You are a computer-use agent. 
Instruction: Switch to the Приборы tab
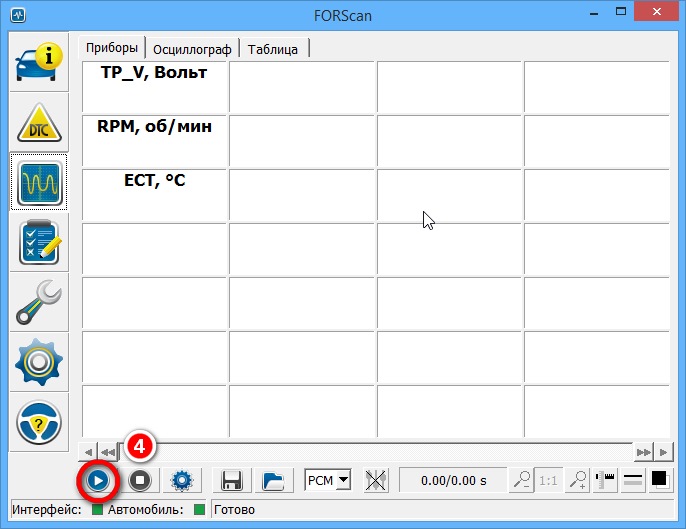point(112,47)
